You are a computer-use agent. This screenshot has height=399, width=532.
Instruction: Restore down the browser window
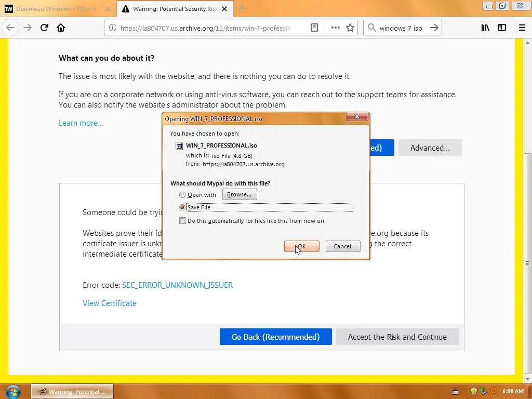coord(502,6)
